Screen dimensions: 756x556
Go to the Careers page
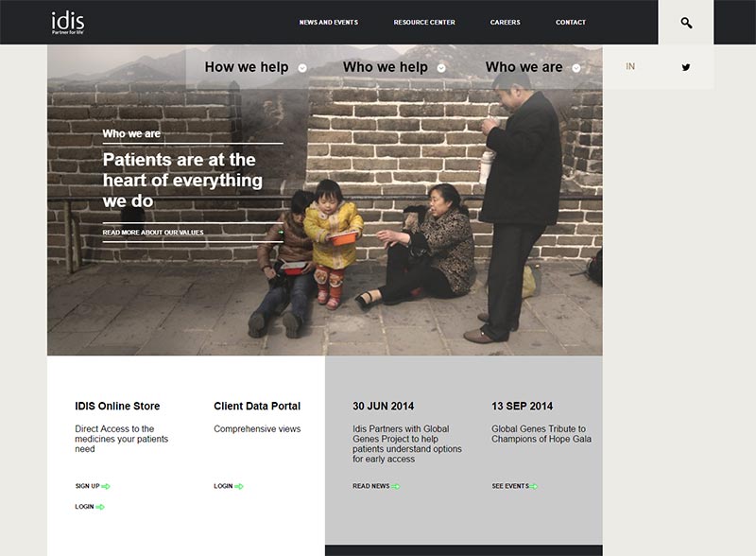coord(506,22)
